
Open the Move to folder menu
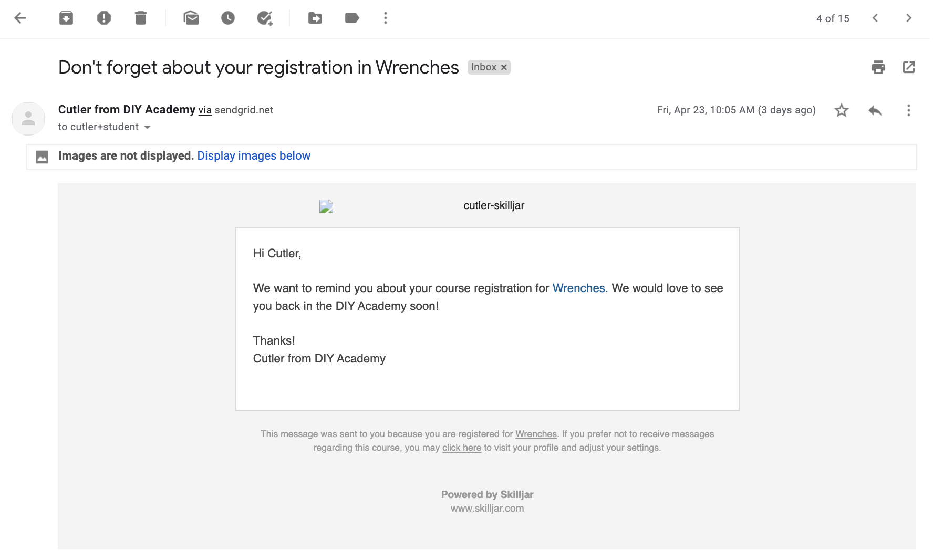click(315, 18)
